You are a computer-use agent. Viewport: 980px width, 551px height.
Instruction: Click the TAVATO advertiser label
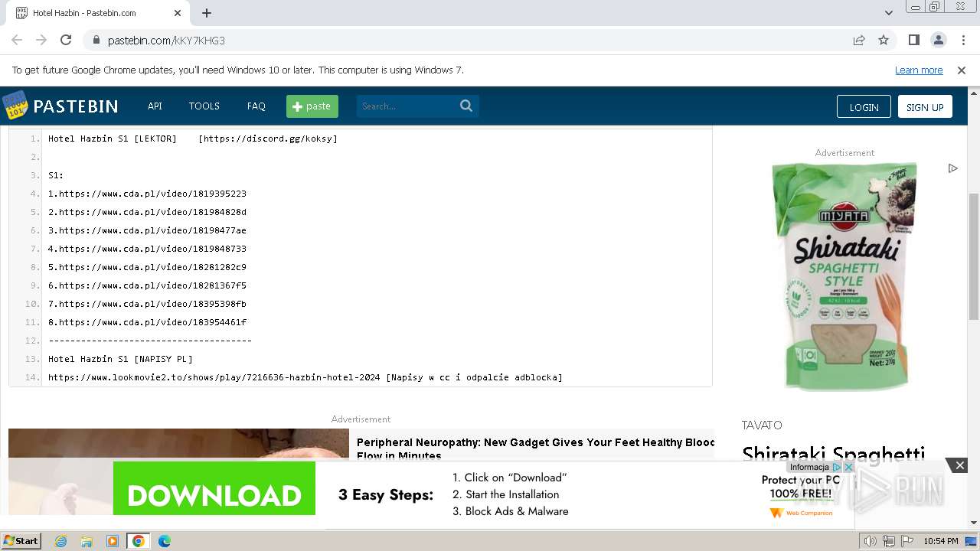[x=762, y=425]
